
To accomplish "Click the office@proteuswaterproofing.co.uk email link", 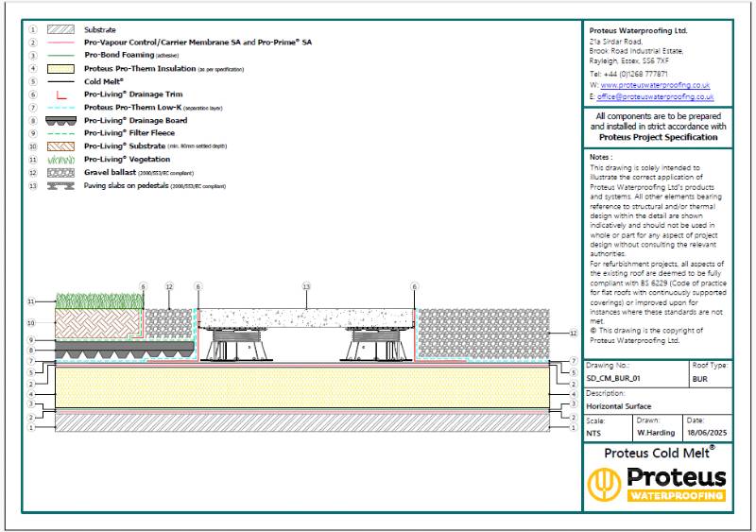I will click(655, 96).
